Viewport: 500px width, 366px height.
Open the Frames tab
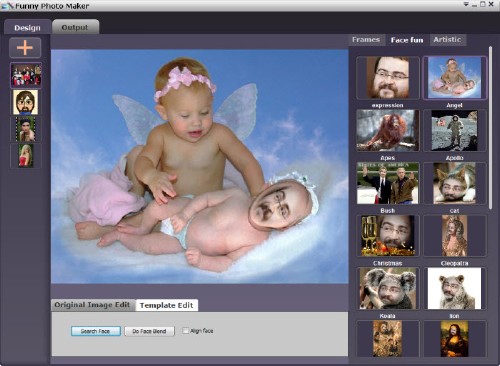click(366, 40)
